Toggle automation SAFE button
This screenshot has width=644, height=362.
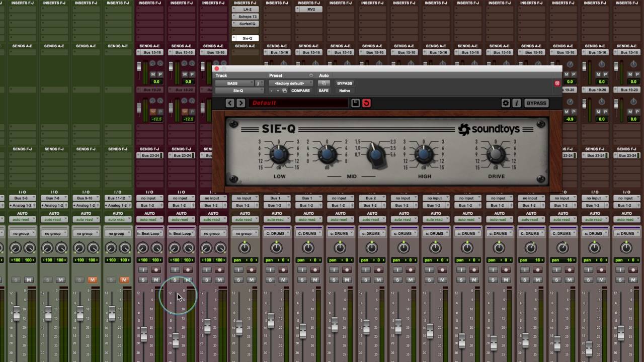click(324, 90)
